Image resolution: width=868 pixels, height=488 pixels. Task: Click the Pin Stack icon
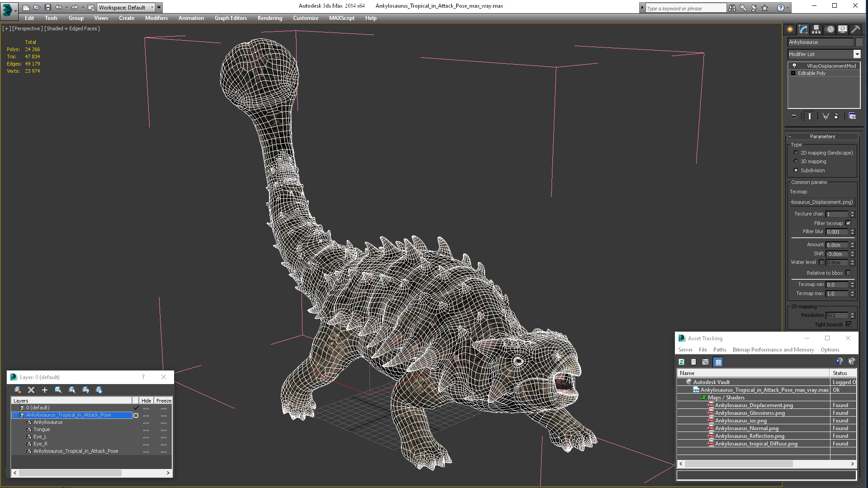coord(793,116)
